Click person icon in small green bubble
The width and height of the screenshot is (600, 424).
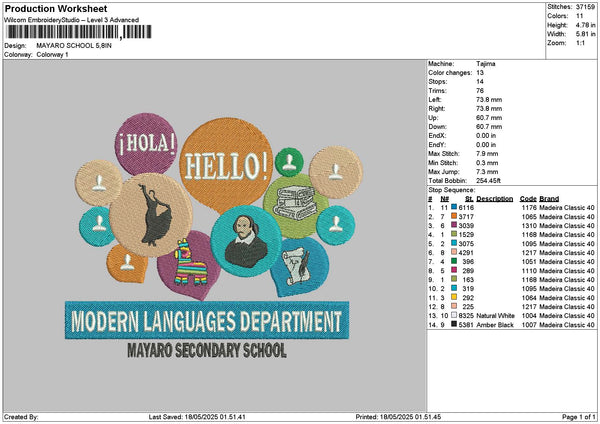tap(289, 160)
